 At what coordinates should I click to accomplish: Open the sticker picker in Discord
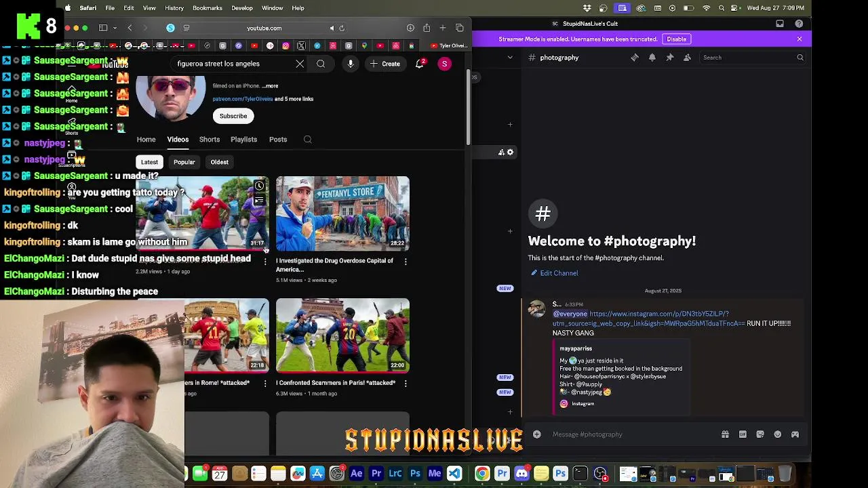pyautogui.click(x=760, y=434)
